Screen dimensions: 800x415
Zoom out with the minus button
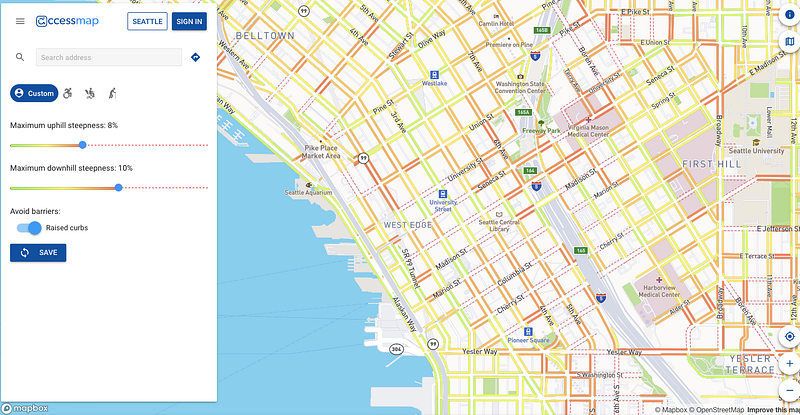[789, 390]
